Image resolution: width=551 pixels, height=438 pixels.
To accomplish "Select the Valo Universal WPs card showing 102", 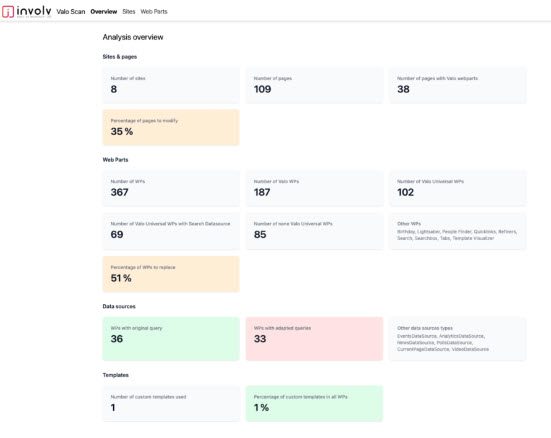I will tap(458, 188).
